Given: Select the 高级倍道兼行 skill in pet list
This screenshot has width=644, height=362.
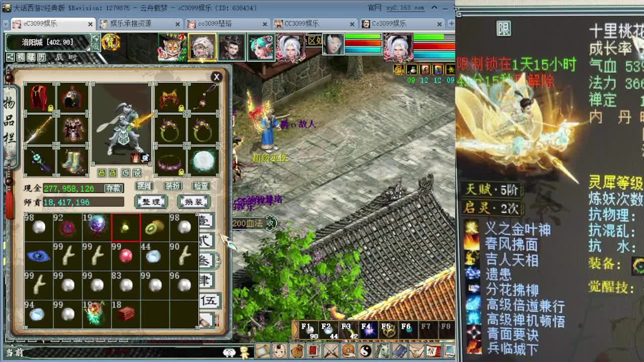Looking at the screenshot, I should click(525, 306).
